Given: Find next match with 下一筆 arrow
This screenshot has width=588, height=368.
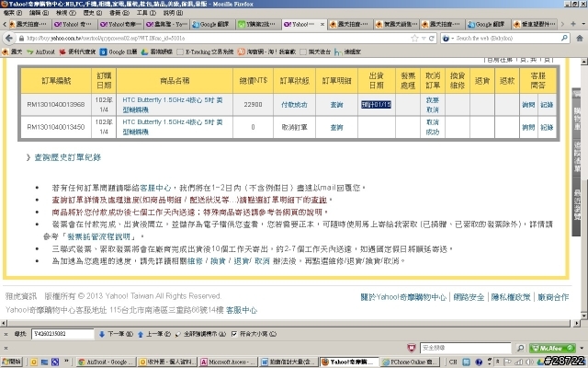Looking at the screenshot, I should [117, 334].
